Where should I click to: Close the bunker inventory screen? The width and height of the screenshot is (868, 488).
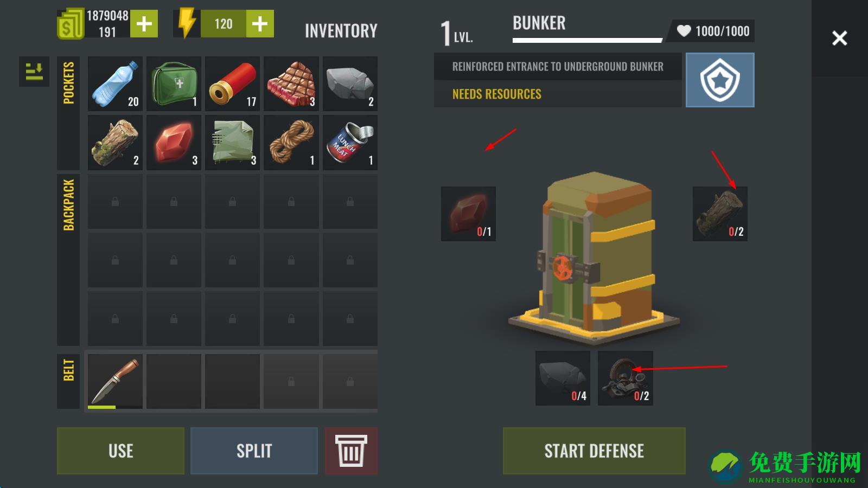[839, 38]
